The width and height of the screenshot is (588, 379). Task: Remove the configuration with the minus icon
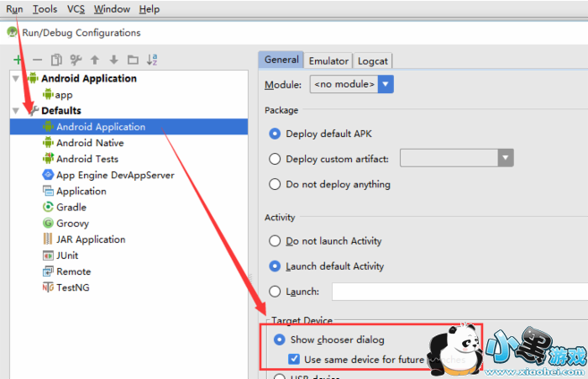coord(37,60)
